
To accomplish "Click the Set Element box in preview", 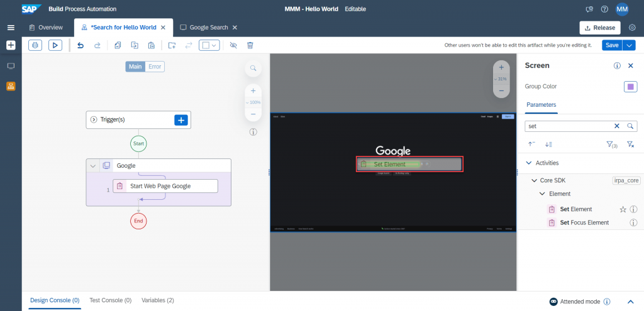I will 410,164.
